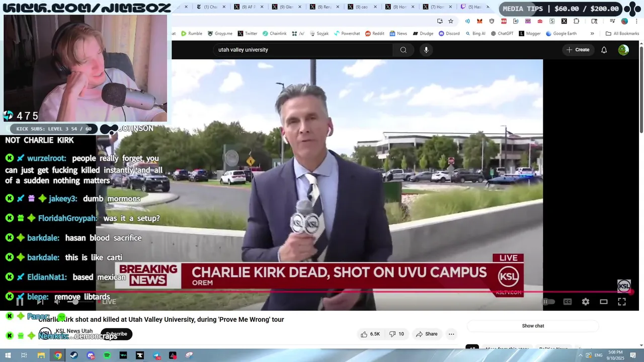Viewport: 644px width, 362px height.
Task: Click the YouTube voice search microphone
Action: pos(426,50)
